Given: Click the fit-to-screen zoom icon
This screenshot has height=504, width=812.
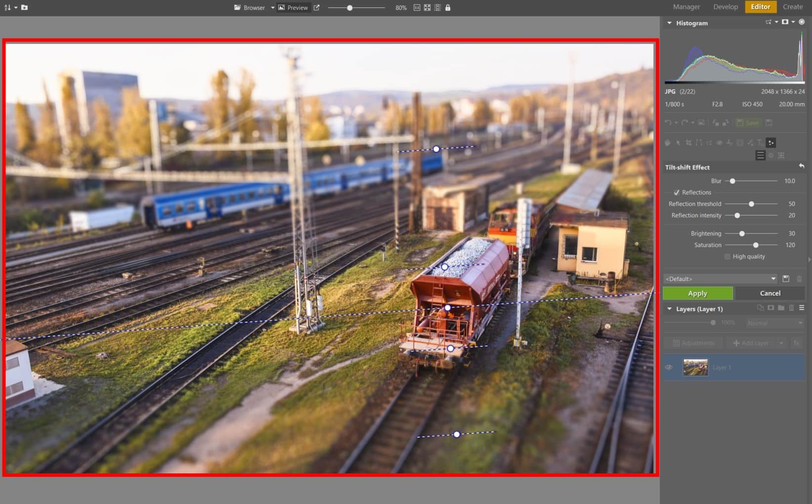Looking at the screenshot, I should [x=427, y=7].
